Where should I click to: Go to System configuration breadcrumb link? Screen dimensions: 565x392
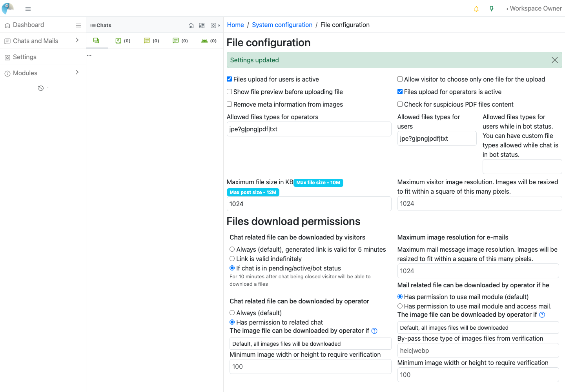coord(282,25)
